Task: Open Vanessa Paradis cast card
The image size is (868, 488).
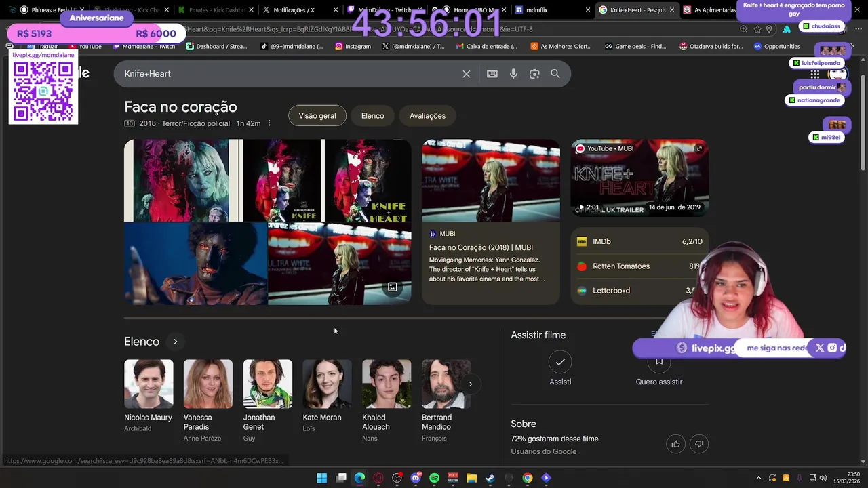Action: [x=208, y=401]
